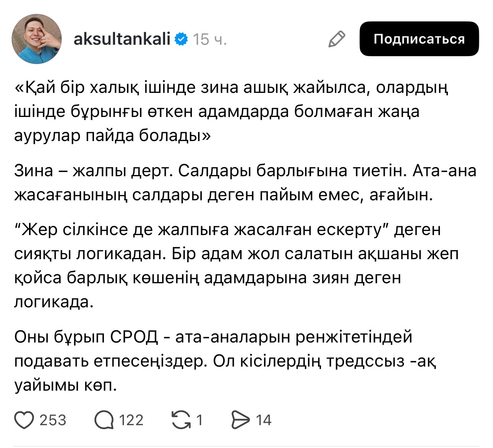Click the repost count of 1
This screenshot has width=493, height=448.
click(x=199, y=420)
